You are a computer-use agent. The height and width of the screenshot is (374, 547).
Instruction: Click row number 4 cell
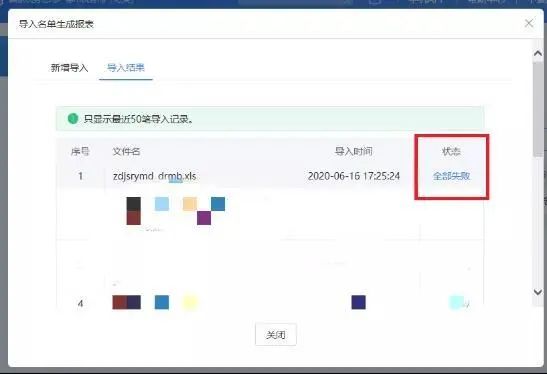(x=81, y=303)
